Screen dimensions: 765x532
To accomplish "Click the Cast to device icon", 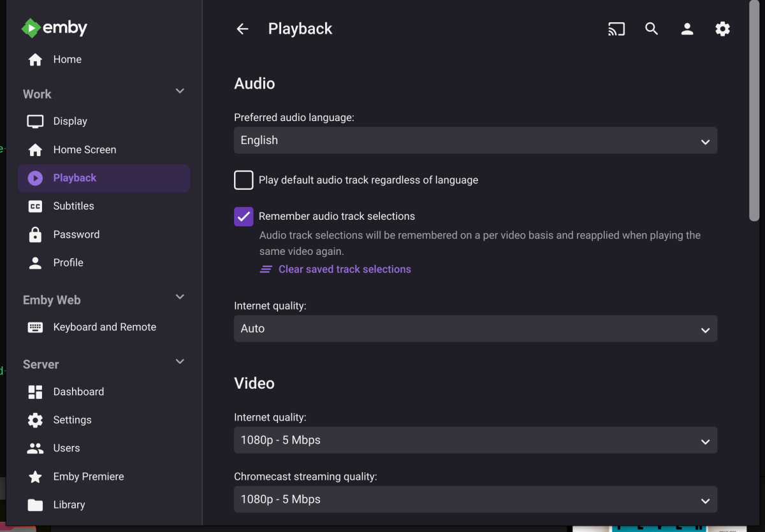I will (616, 29).
